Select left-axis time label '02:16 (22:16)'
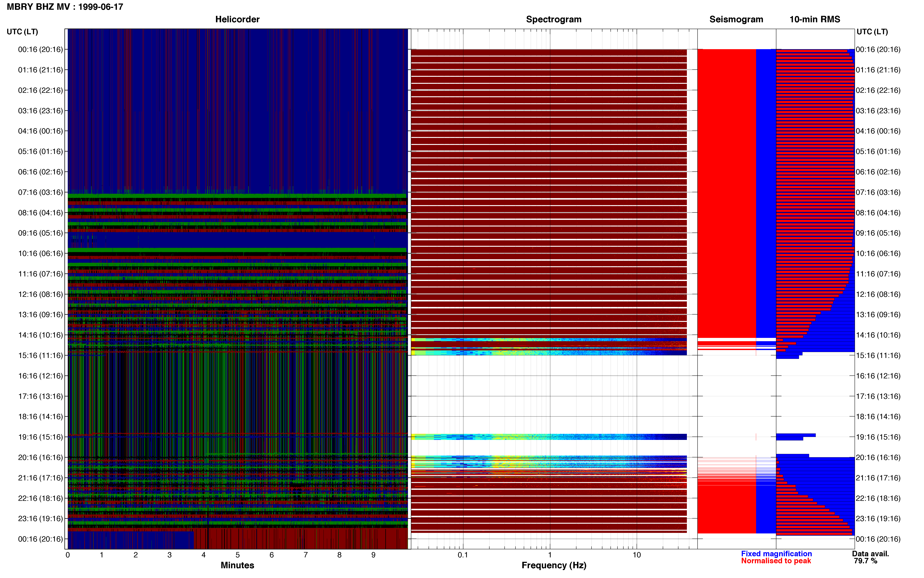 [41, 90]
